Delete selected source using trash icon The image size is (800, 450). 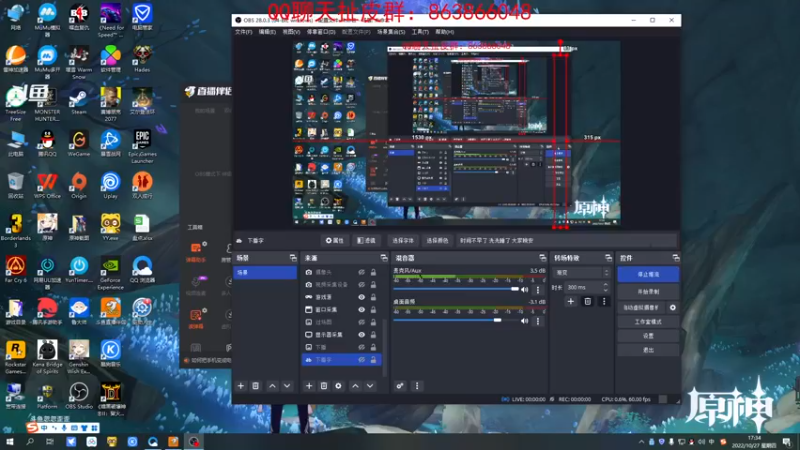(x=323, y=386)
